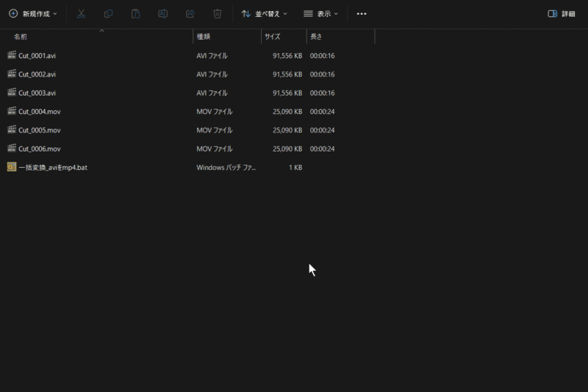588x392 pixels.
Task: Select the Cut_0006.mov file icon
Action: (x=12, y=149)
